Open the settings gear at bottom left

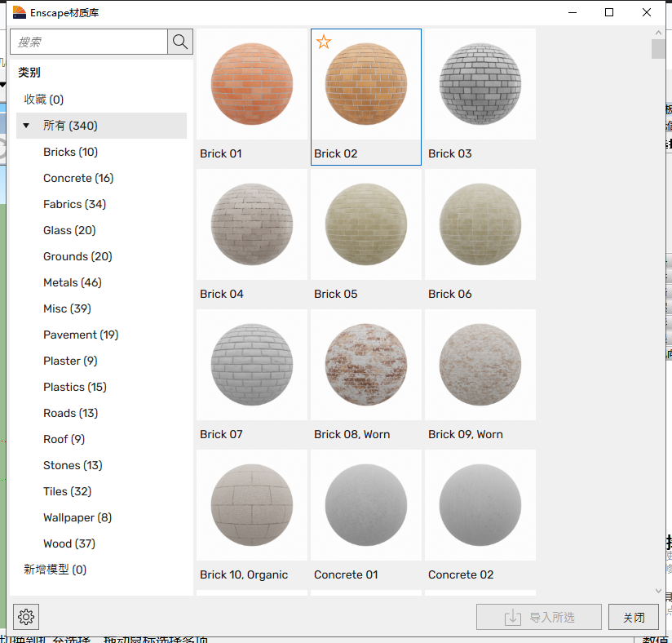[25, 617]
